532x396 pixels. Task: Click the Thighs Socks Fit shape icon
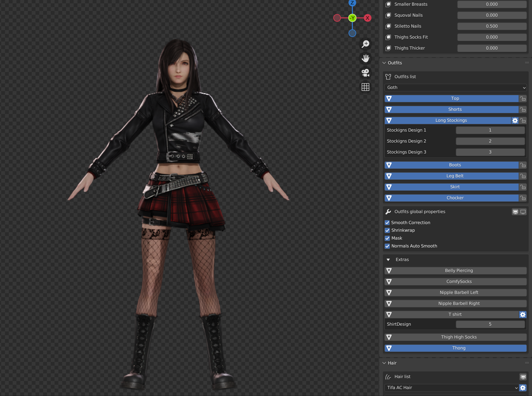click(x=388, y=37)
